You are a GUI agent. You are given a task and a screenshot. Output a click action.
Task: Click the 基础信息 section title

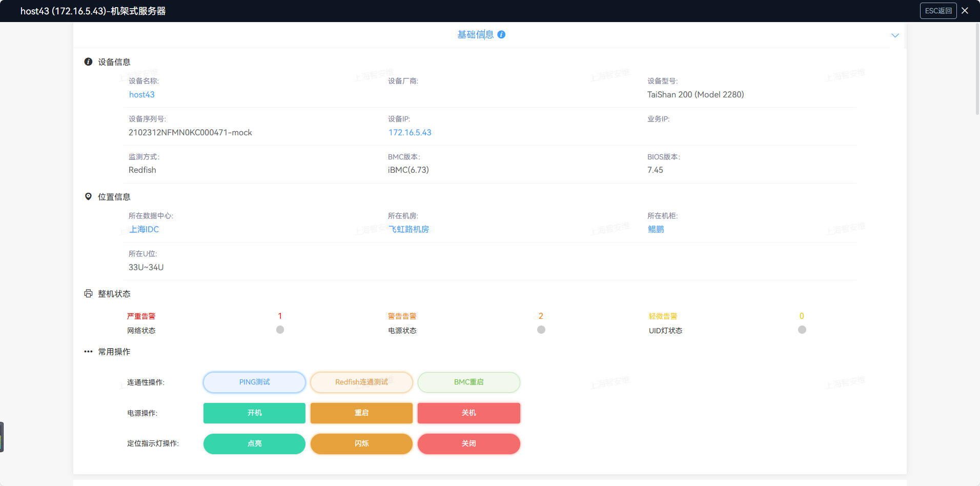pos(475,34)
